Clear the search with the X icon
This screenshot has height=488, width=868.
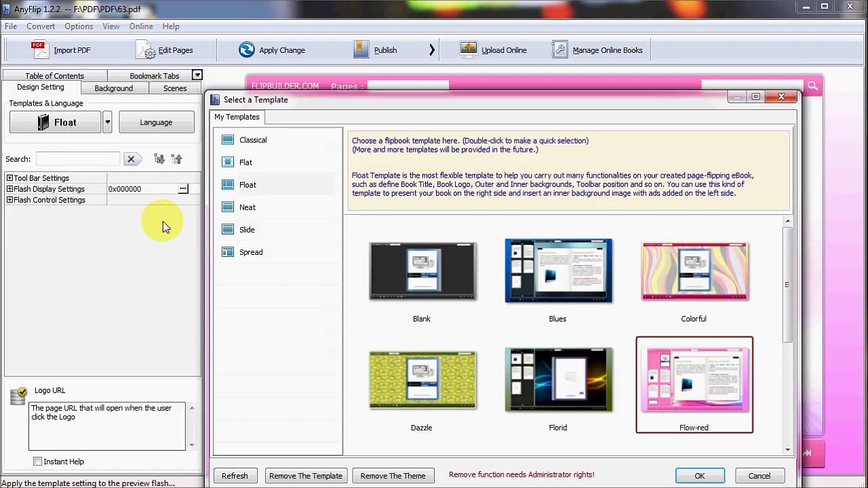click(x=131, y=159)
